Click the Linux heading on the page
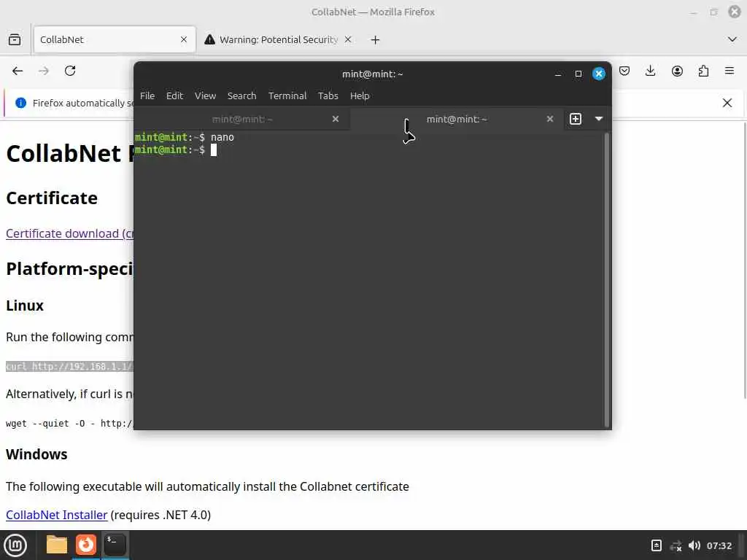The width and height of the screenshot is (747, 560). tap(25, 306)
